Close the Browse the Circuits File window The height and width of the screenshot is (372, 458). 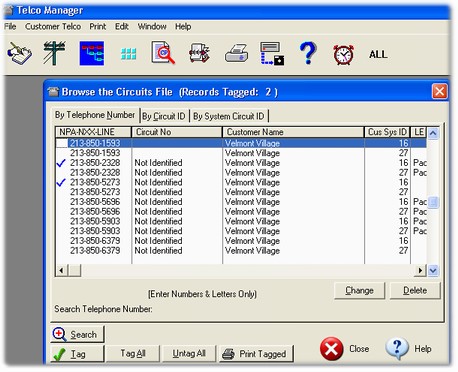pos(439,91)
